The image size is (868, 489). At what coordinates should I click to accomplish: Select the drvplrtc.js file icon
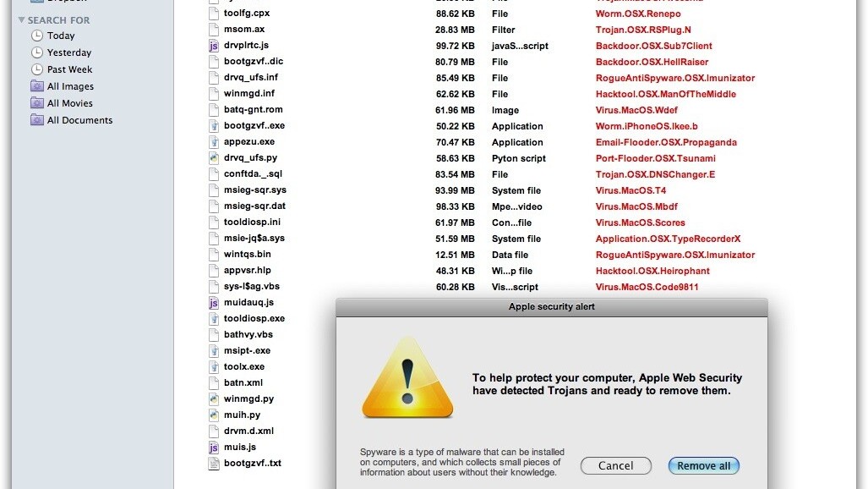[x=214, y=46]
